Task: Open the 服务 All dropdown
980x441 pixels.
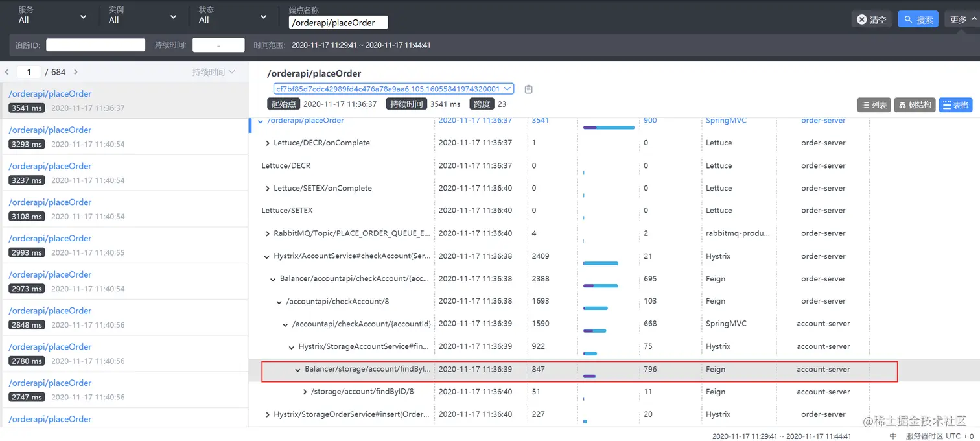Action: 52,16
